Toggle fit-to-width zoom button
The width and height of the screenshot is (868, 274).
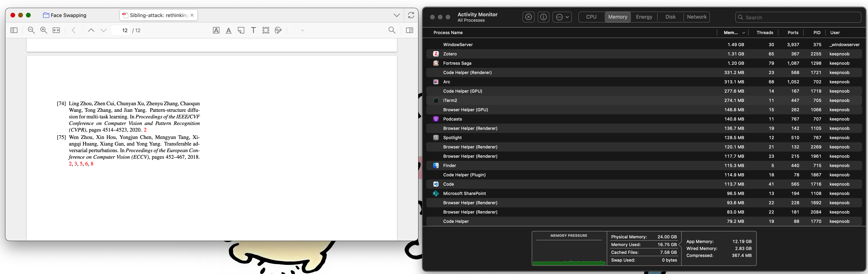click(56, 30)
